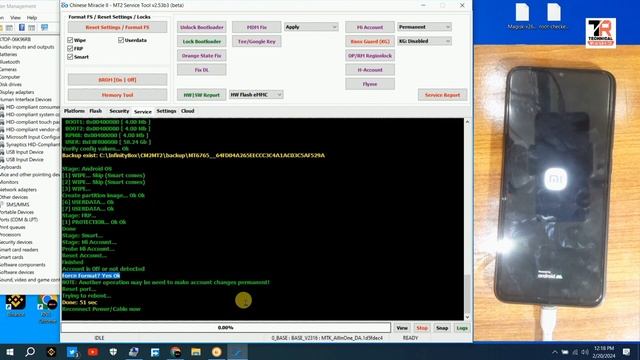Open the Permanent dropdown next to Mi Account
Viewport: 640px width, 360px height.
pos(424,27)
